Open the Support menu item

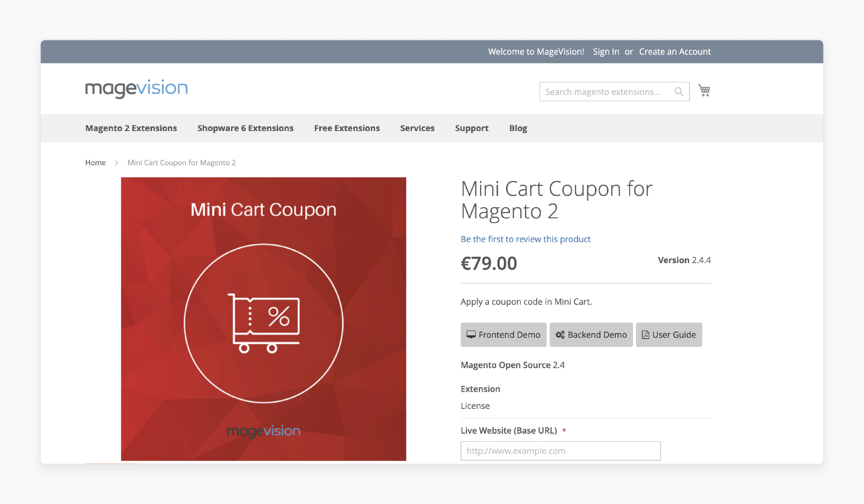point(472,128)
